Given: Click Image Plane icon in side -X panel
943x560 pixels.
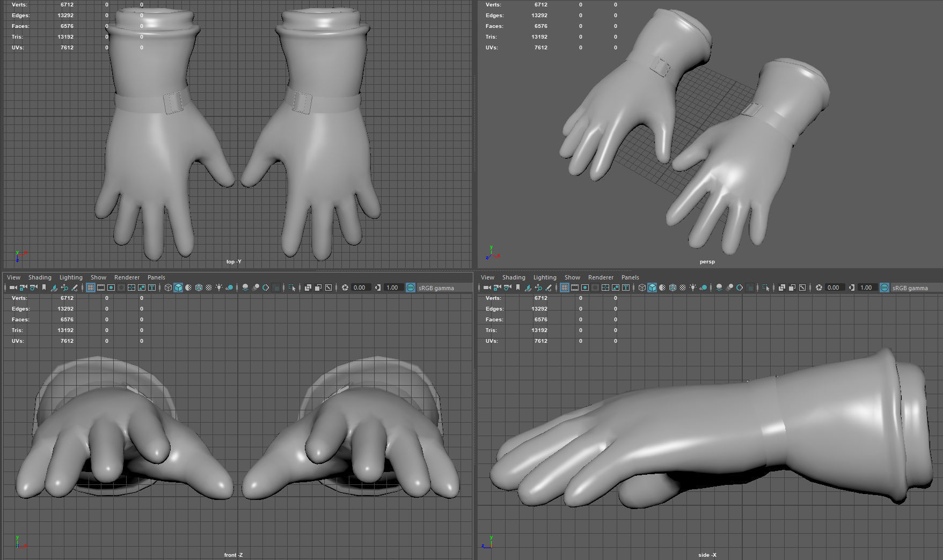Looking at the screenshot, I should tap(528, 288).
